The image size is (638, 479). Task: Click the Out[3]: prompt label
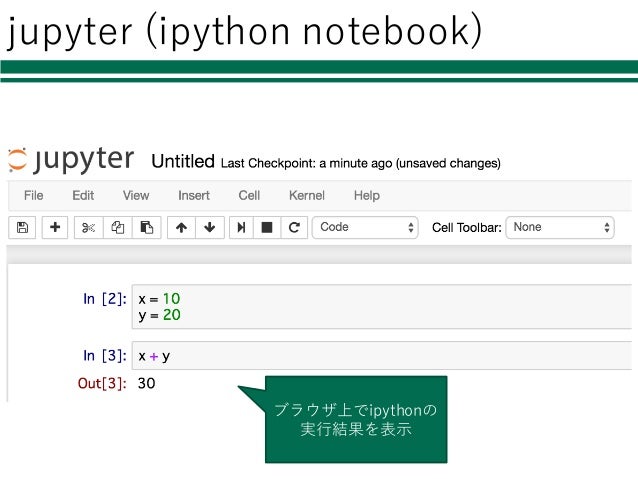(102, 383)
